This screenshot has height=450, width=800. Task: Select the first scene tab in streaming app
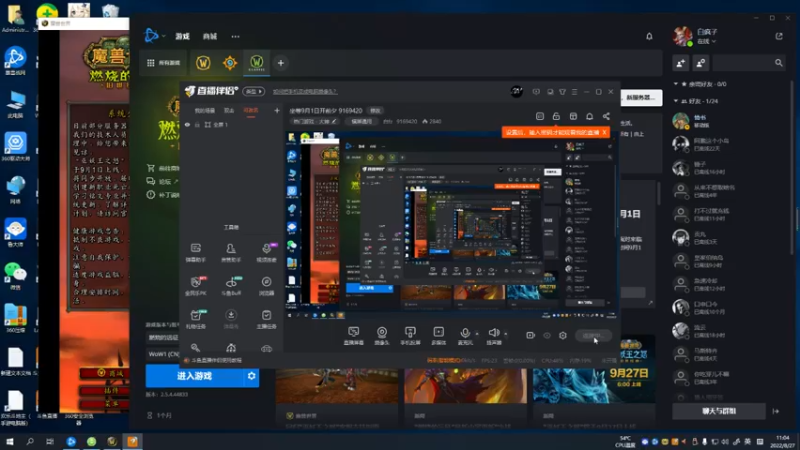point(205,110)
